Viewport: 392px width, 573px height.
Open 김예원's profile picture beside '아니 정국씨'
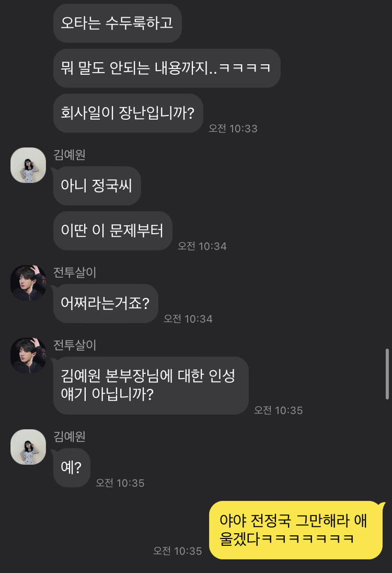28,165
